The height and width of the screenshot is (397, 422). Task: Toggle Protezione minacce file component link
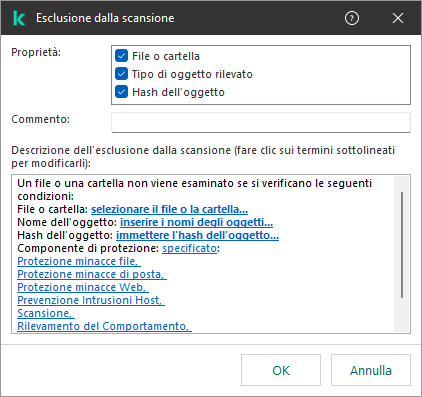[79, 261]
